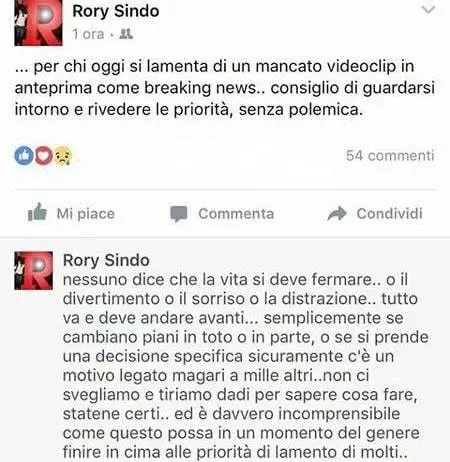
Task: Click the blue Like reaction icon
Action: 24,155
